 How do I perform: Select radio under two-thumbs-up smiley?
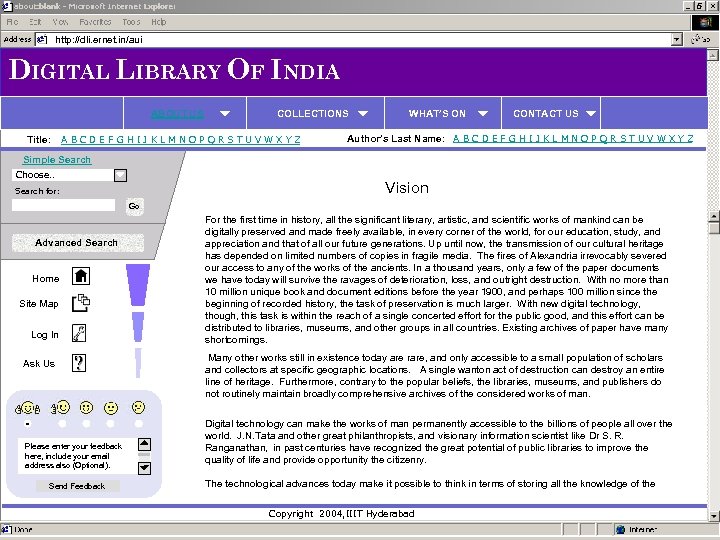(x=28, y=424)
